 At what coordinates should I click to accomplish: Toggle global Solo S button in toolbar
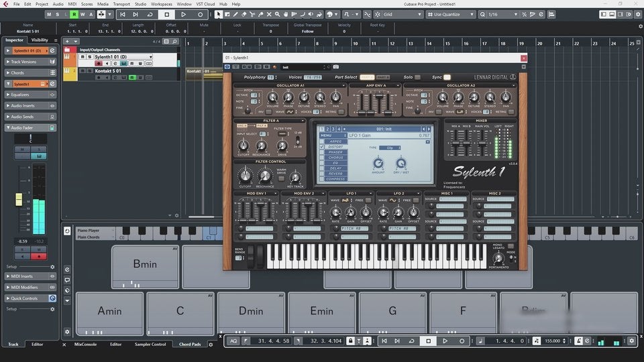(58, 14)
